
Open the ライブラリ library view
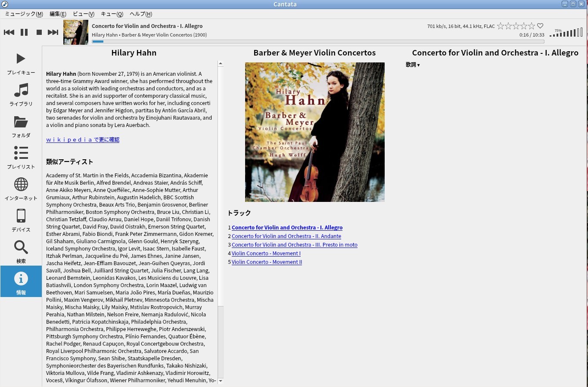[x=21, y=95]
